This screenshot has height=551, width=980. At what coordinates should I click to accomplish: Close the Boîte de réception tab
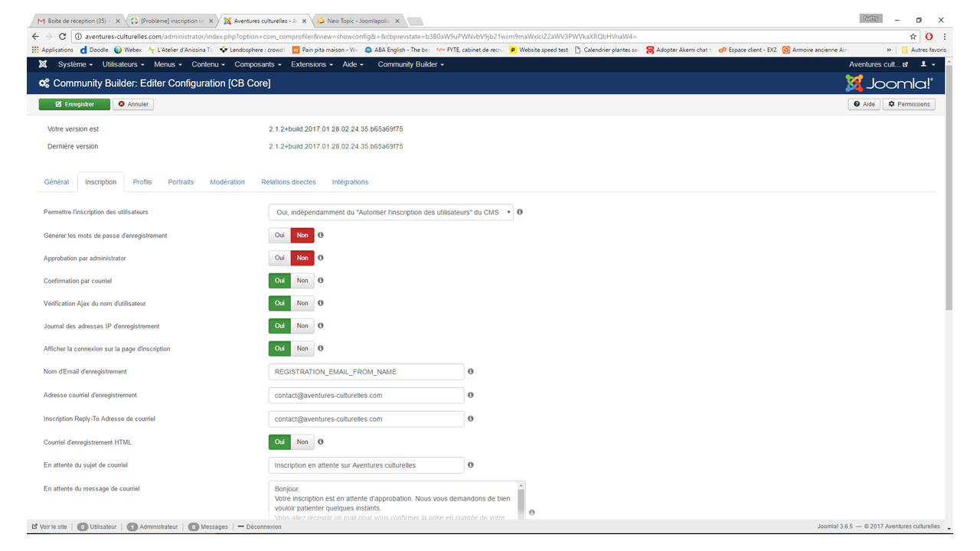118,21
